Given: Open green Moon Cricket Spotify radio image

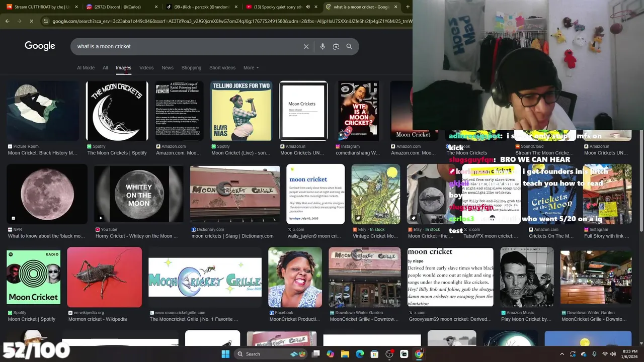Looking at the screenshot, I should [x=33, y=277].
